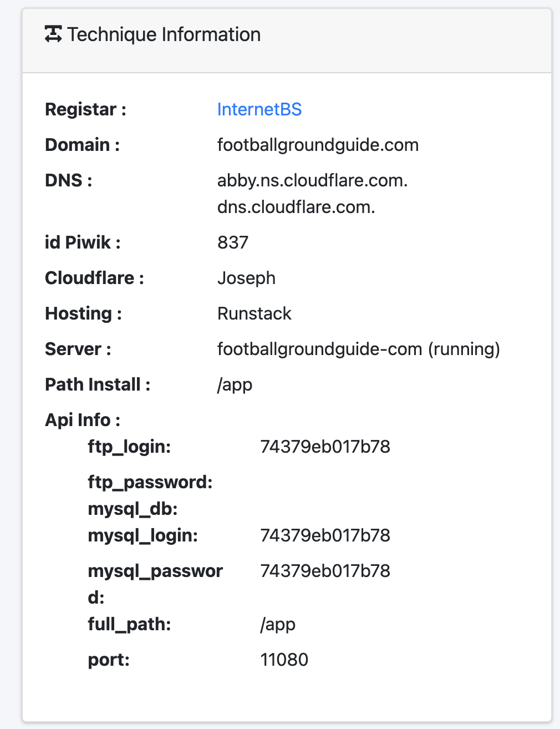Click the footballgroundguide-com server status text
This screenshot has width=560, height=729.
(358, 349)
